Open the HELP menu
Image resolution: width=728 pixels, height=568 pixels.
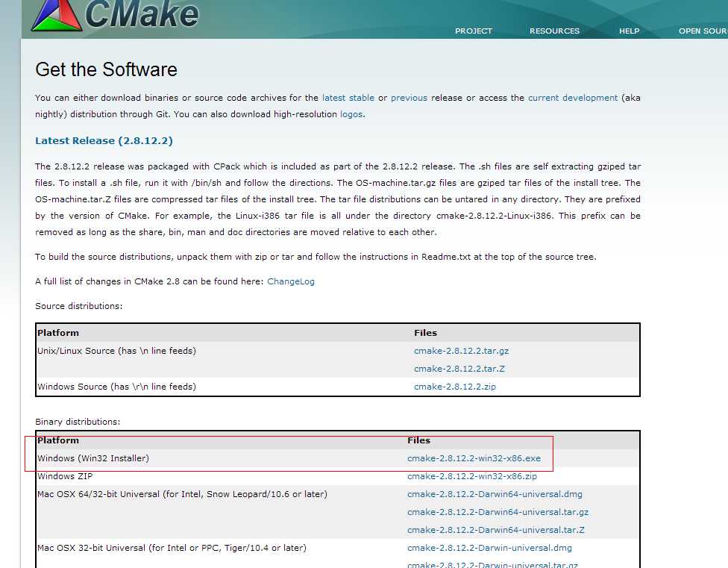(629, 31)
